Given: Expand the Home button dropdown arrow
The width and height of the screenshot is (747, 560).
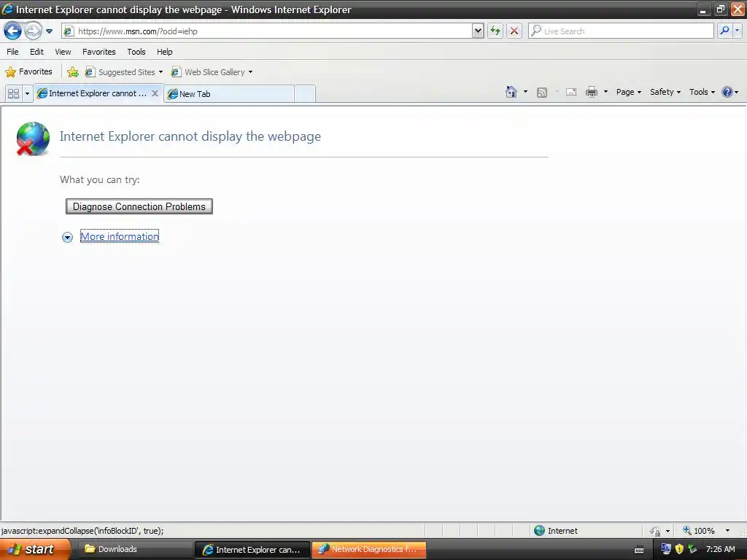Looking at the screenshot, I should point(525,92).
